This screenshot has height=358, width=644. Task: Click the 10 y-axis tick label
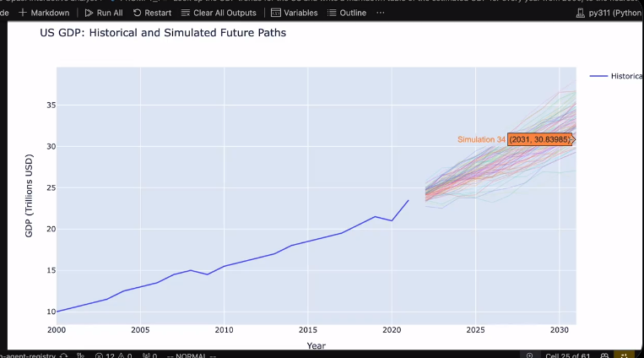[51, 312]
